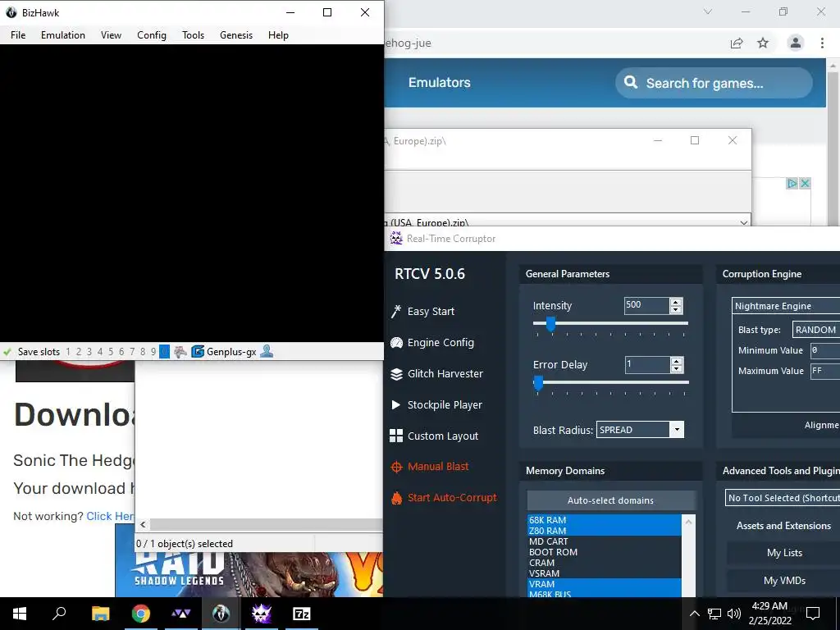Open the BizHawk View menu
Image resolution: width=840 pixels, height=630 pixels.
coord(111,35)
